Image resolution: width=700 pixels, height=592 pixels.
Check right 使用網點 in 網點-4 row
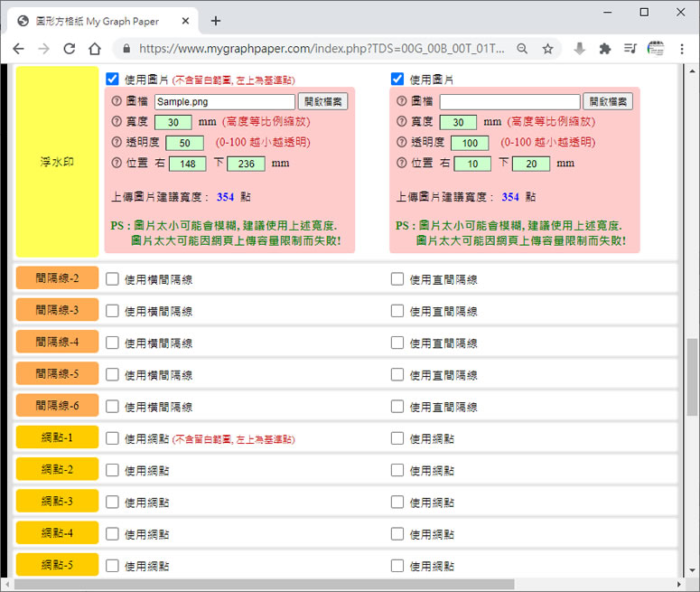point(397,534)
